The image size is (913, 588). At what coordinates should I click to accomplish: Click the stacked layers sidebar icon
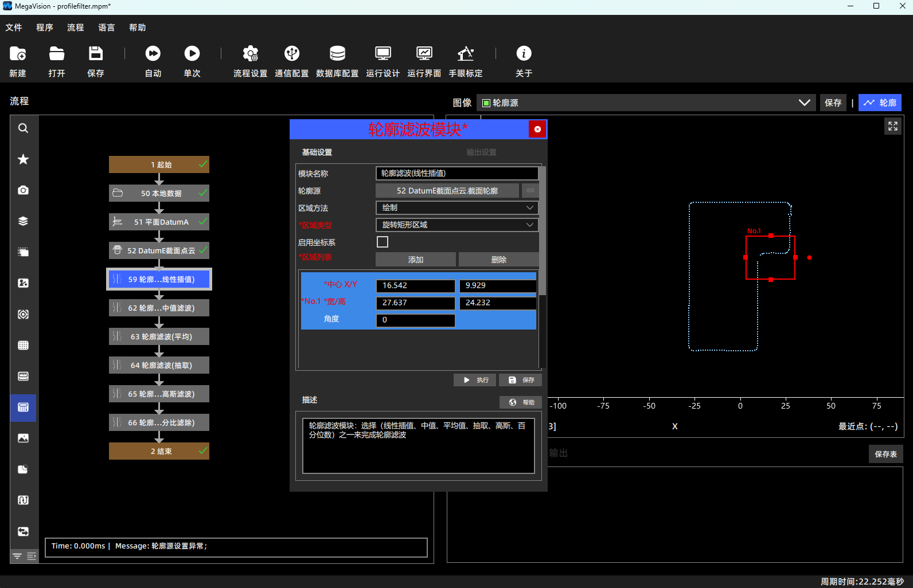pos(23,221)
